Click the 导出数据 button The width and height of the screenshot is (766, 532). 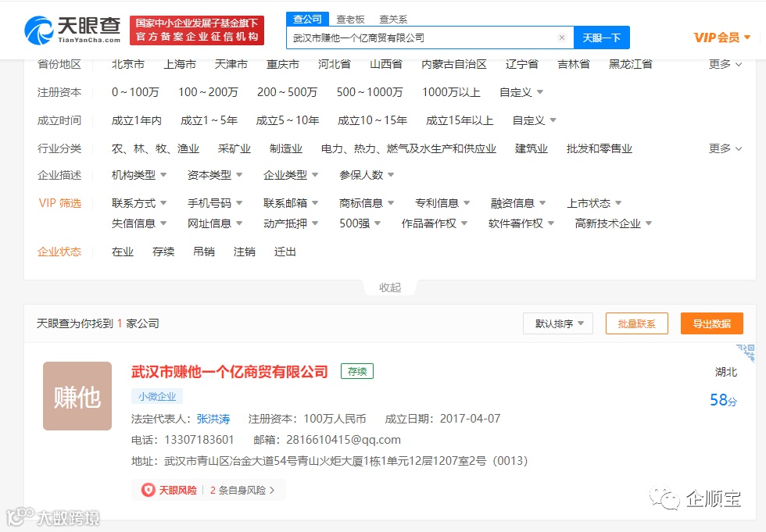[x=712, y=323]
